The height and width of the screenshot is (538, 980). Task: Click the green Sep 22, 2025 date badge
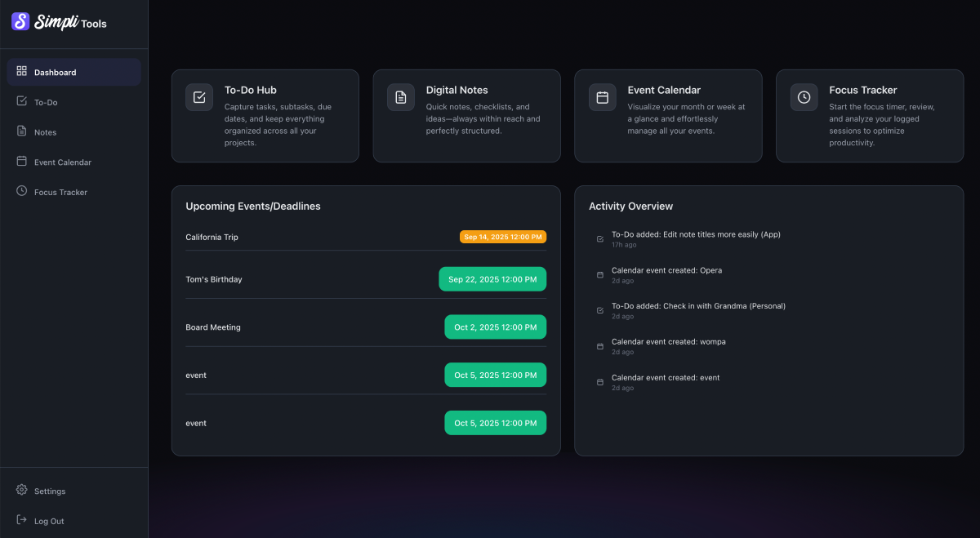[x=492, y=279]
